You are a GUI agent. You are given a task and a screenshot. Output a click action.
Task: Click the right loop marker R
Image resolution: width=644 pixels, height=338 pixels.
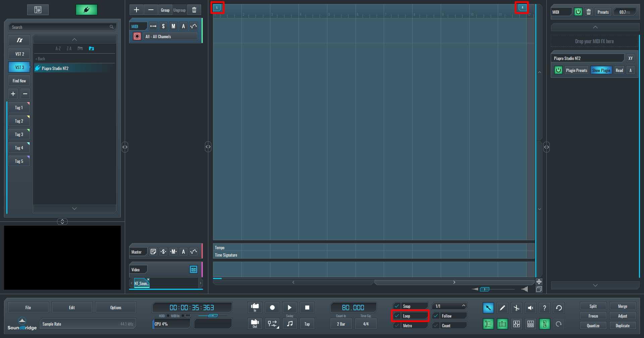click(522, 7)
